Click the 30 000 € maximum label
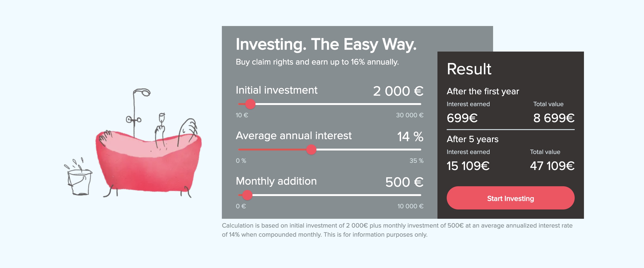This screenshot has height=268, width=644. click(x=409, y=115)
